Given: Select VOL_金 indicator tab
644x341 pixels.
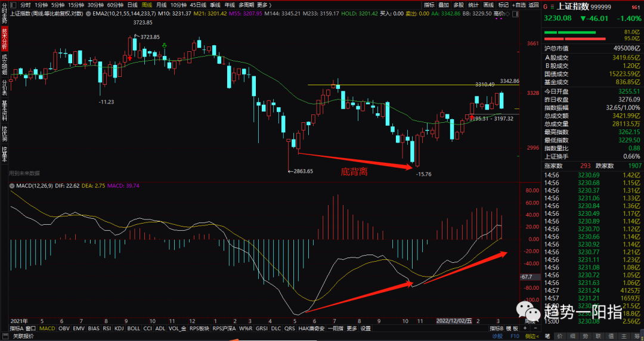Looking at the screenshot, I should 178,328.
